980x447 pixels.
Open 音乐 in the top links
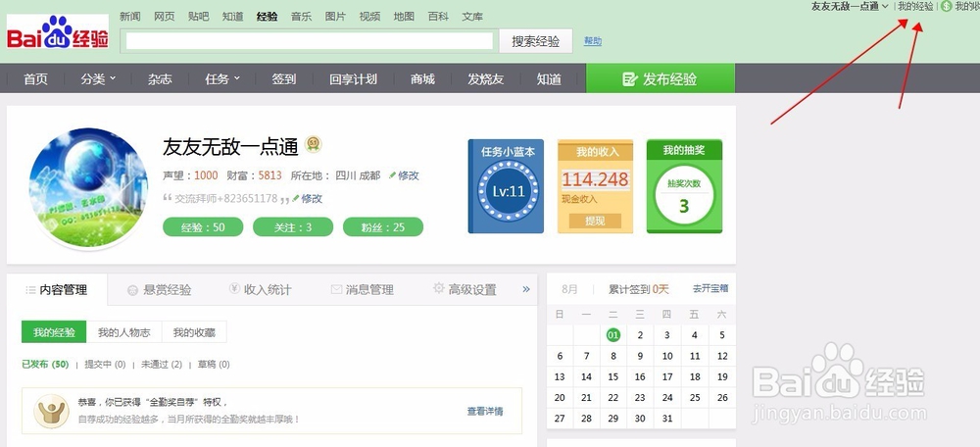pos(301,17)
